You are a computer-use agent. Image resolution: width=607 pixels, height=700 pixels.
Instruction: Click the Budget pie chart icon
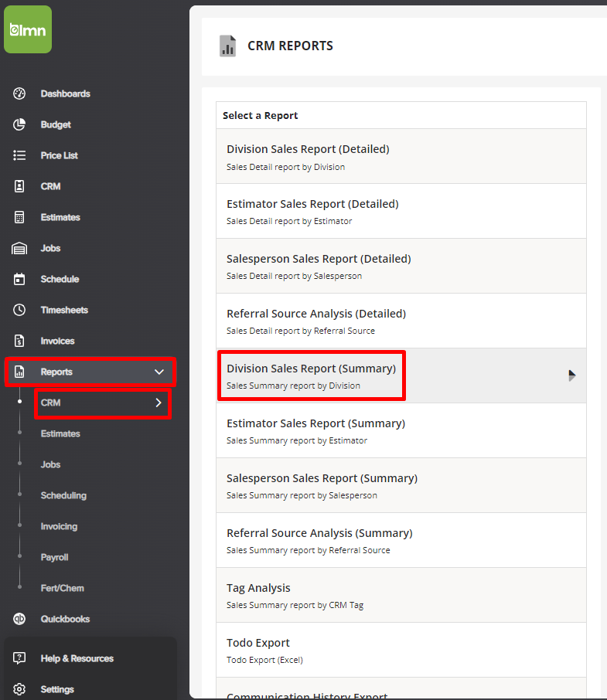click(x=19, y=124)
